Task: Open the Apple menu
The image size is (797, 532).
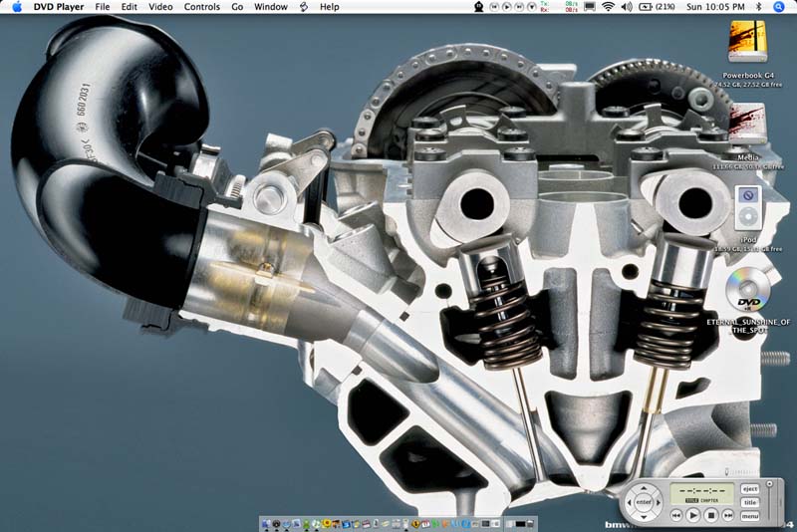Action: pos(17,7)
